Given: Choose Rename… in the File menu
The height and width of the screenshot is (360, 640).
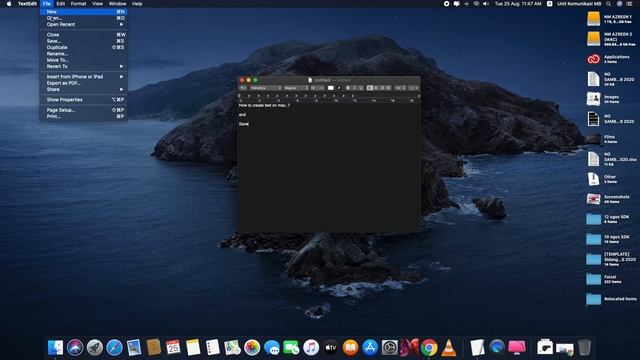Looking at the screenshot, I should (x=84, y=53).
